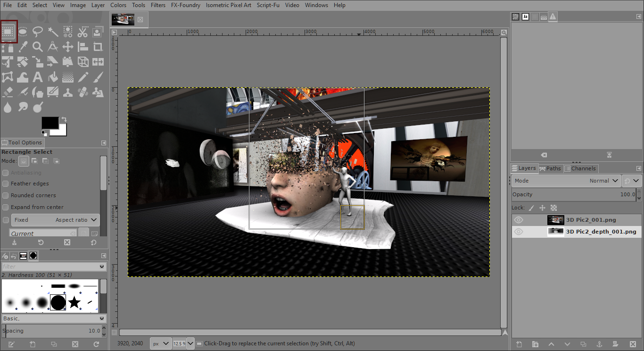
Task: Enable Expand from center checkbox
Action: [x=6, y=207]
